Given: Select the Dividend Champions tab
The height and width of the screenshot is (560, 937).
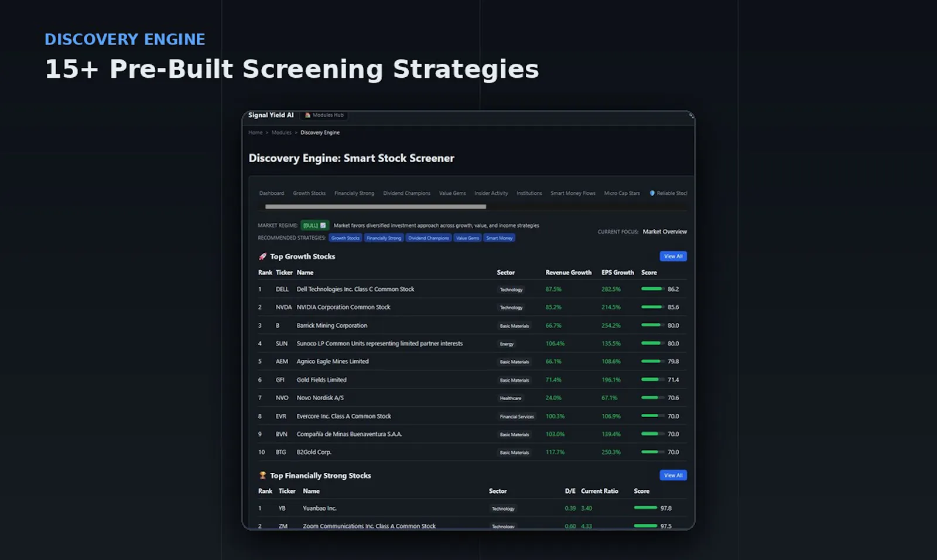Looking at the screenshot, I should pos(406,193).
